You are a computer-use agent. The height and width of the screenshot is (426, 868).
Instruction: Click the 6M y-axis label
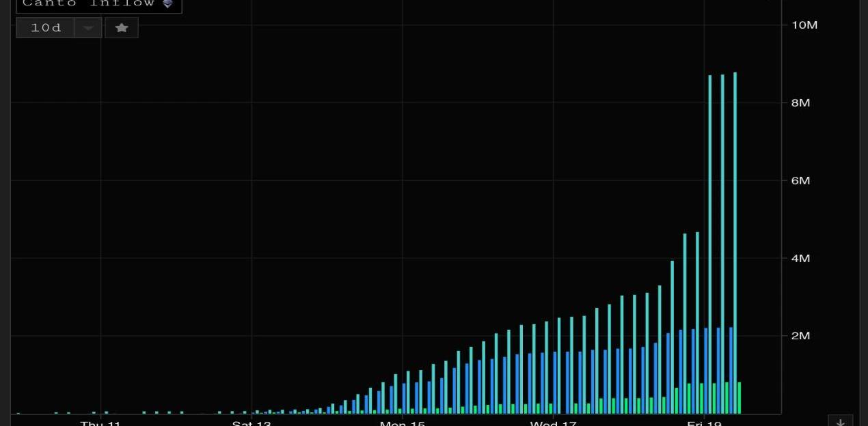pos(800,181)
